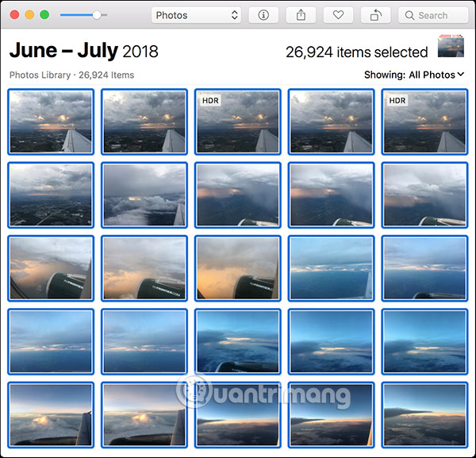Screen dimensions: 476x458
Task: Select last photo in fourth row
Action: [x=424, y=341]
